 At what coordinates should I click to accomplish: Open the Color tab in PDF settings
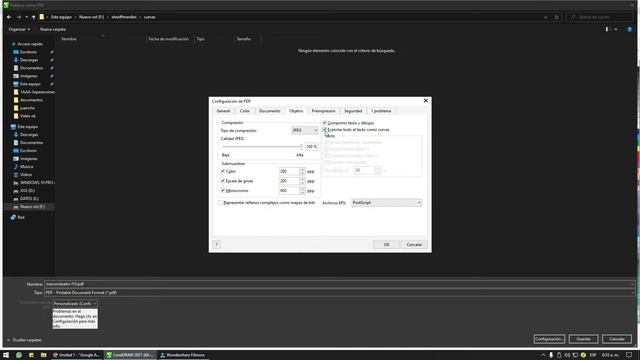[244, 111]
